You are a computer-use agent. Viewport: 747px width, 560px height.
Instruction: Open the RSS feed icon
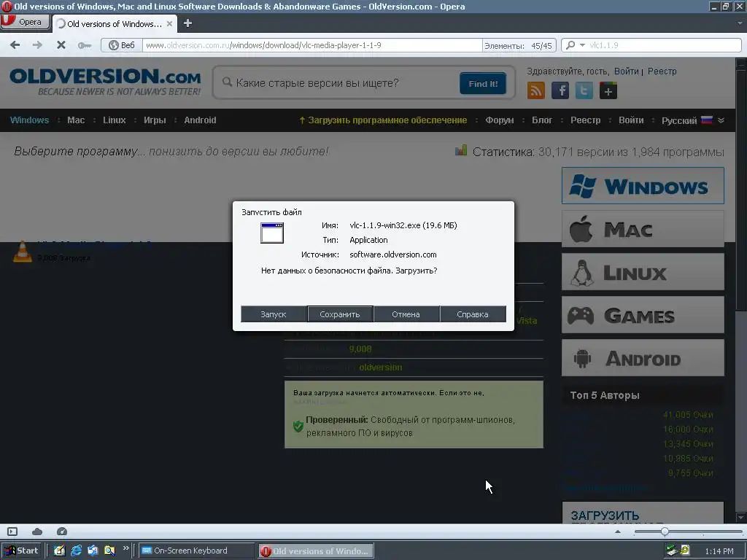(x=536, y=90)
